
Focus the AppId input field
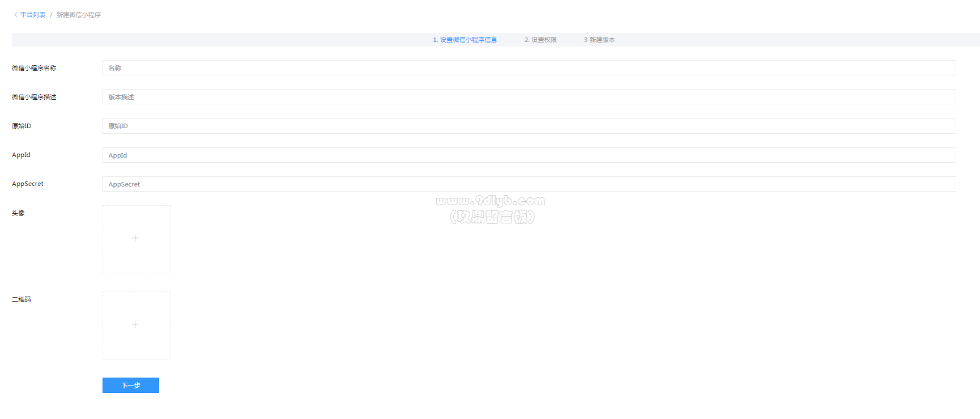pyautogui.click(x=529, y=155)
